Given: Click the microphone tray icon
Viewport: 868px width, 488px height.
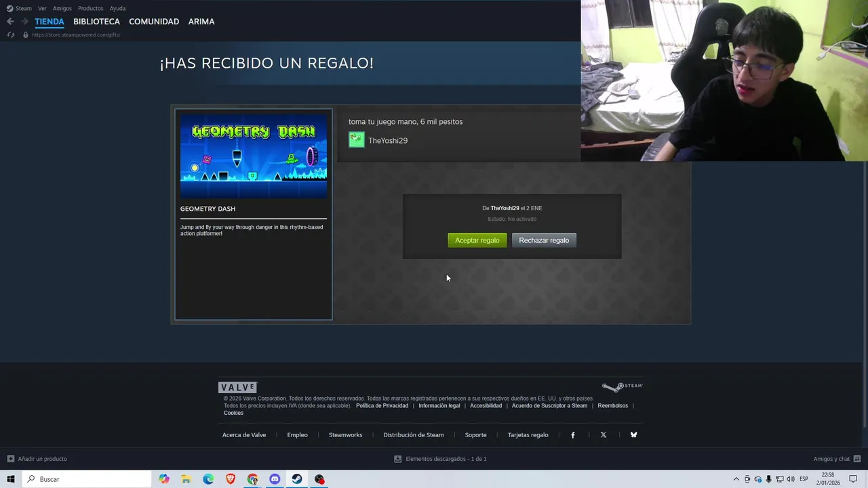Looking at the screenshot, I should (x=768, y=479).
